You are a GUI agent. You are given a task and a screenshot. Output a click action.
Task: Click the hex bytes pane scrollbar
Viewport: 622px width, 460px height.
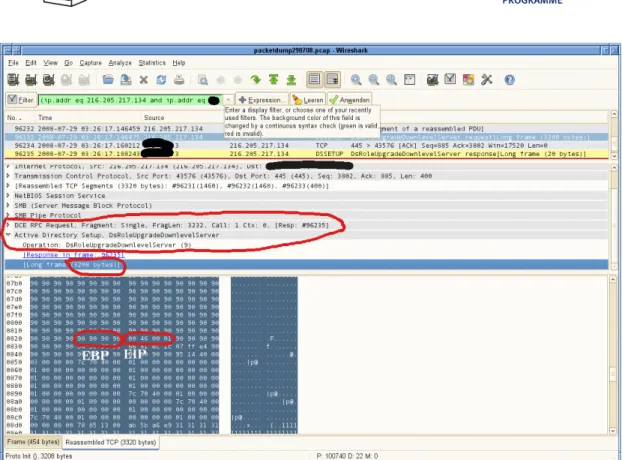pyautogui.click(x=613, y=355)
